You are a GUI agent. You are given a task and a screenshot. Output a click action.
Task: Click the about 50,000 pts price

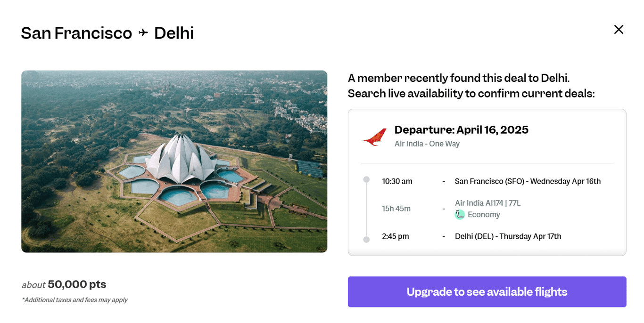64,284
